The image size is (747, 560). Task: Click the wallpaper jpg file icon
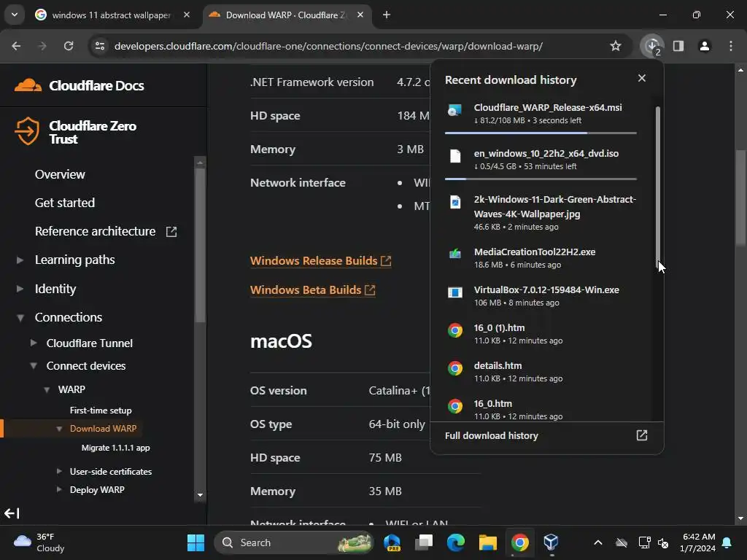pos(455,202)
